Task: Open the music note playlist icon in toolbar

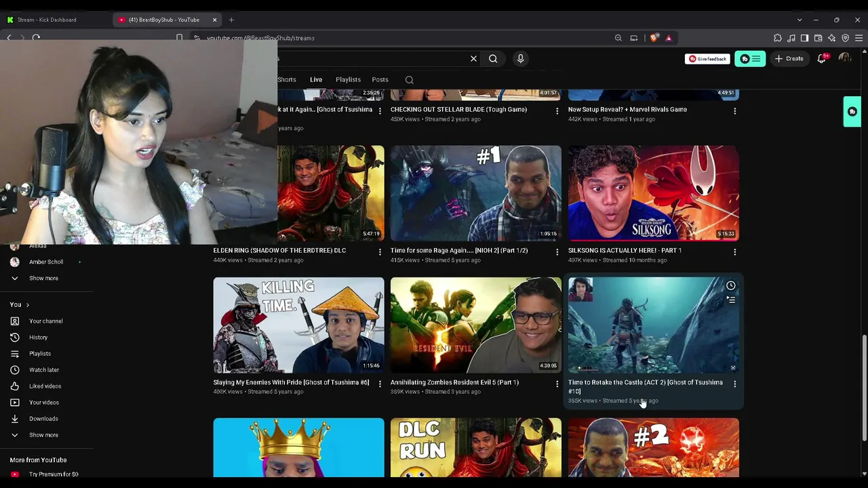Action: click(x=791, y=38)
